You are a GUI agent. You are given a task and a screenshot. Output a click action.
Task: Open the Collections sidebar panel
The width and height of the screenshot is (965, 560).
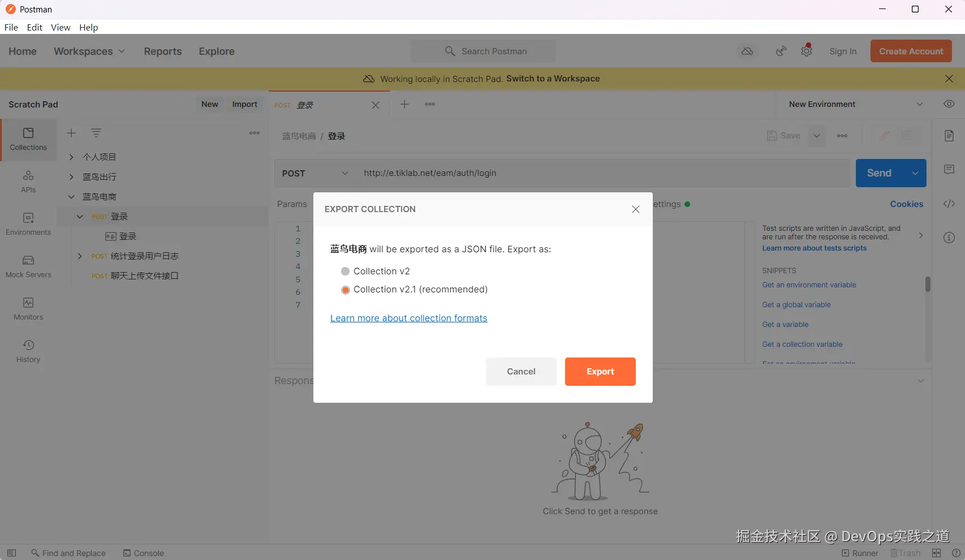tap(28, 139)
